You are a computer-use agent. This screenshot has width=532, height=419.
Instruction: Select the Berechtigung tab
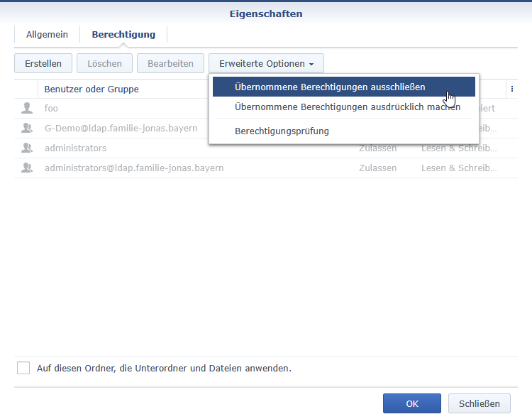123,34
